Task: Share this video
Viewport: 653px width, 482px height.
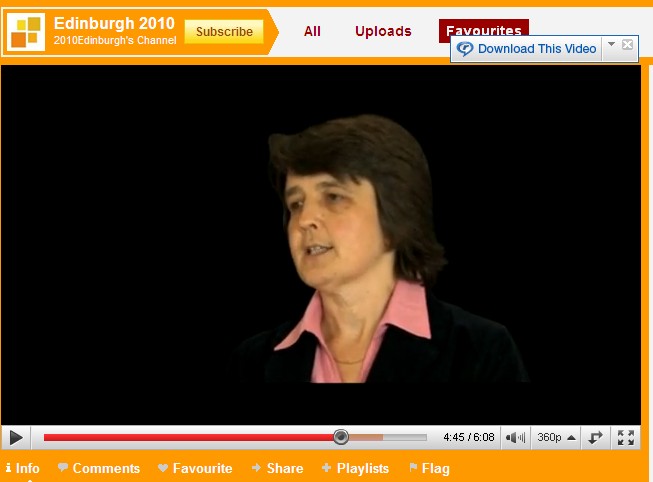Action: pyautogui.click(x=278, y=468)
